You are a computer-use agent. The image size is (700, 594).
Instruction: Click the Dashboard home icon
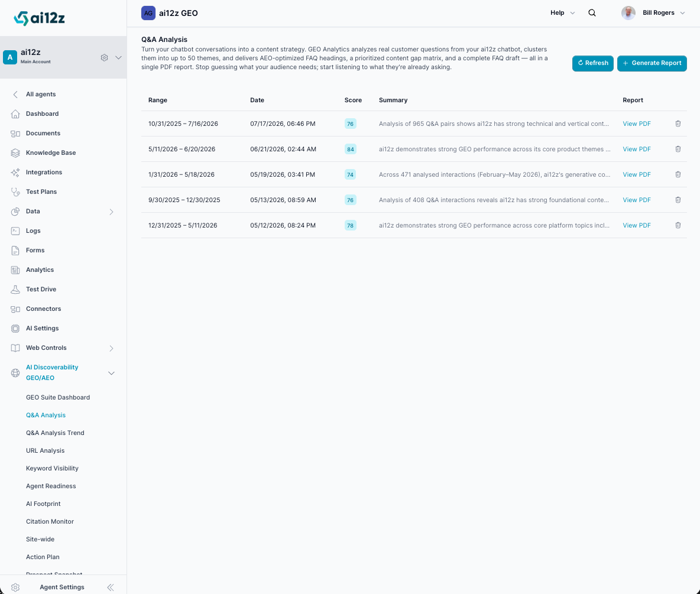[15, 114]
